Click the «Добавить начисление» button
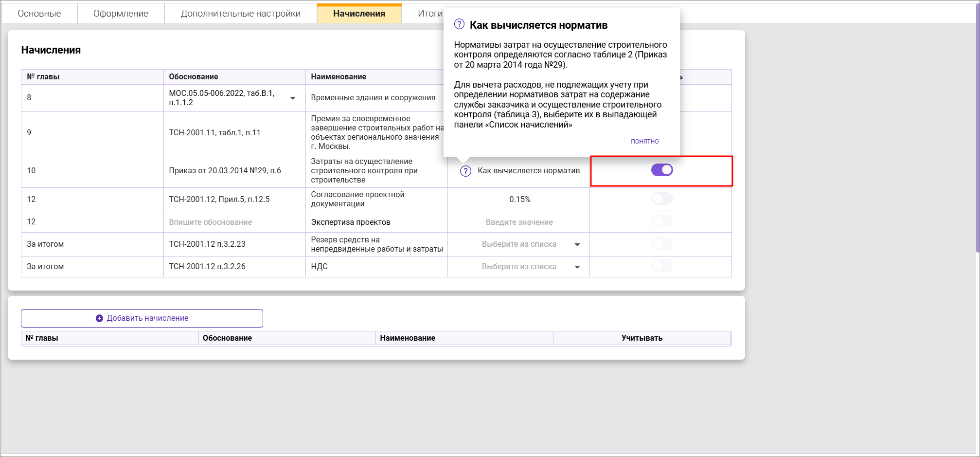The image size is (980, 457). tap(142, 318)
